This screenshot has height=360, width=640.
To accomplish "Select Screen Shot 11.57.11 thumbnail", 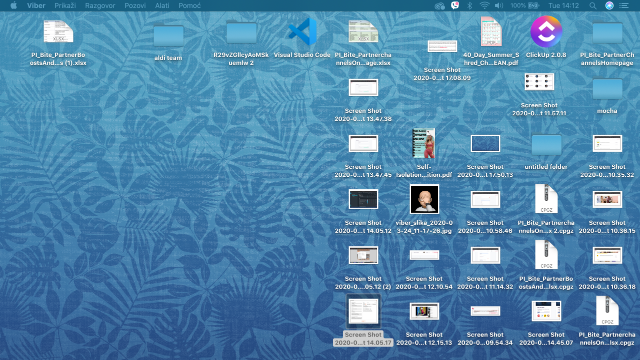I will click(x=539, y=82).
